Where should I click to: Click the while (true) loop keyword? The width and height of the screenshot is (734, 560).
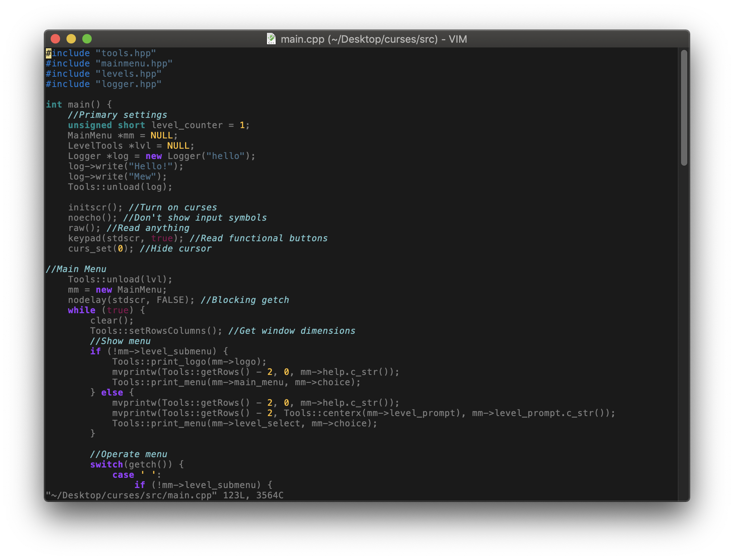[81, 310]
